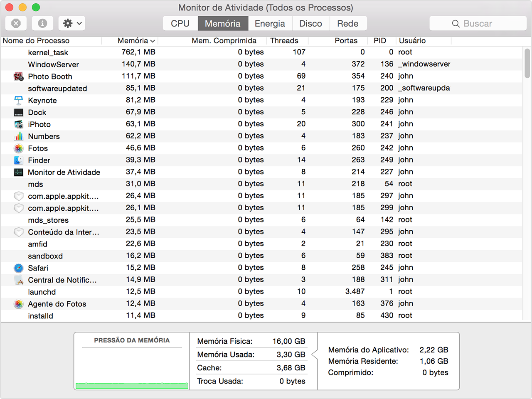This screenshot has height=399, width=532.
Task: Open the Energia tab
Action: click(270, 23)
